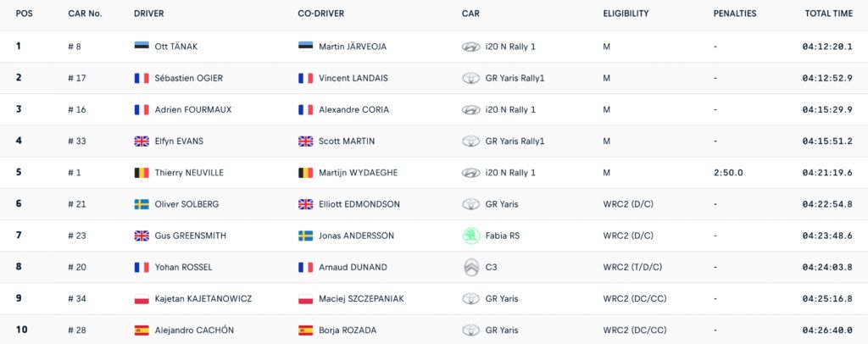Click the Polish flag beside Kajetan KAJETANOWICZ

click(x=142, y=298)
